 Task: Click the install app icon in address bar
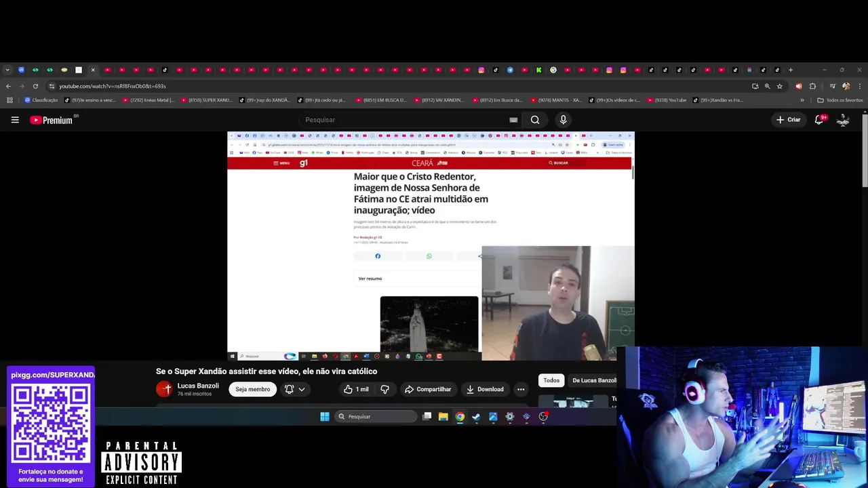click(x=755, y=86)
